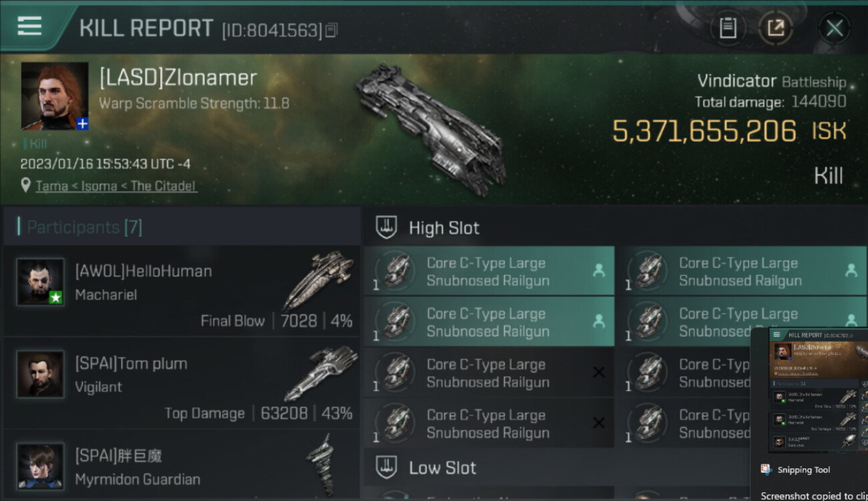The width and height of the screenshot is (868, 501).
Task: Open the Tama < Isoma < The Citadel link
Action: click(116, 186)
